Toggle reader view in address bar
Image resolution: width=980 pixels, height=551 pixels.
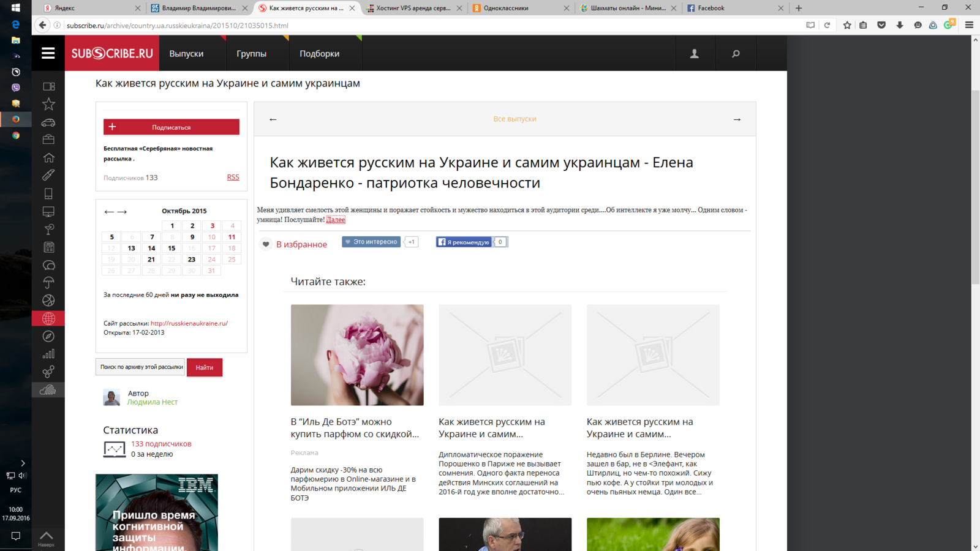point(810,25)
